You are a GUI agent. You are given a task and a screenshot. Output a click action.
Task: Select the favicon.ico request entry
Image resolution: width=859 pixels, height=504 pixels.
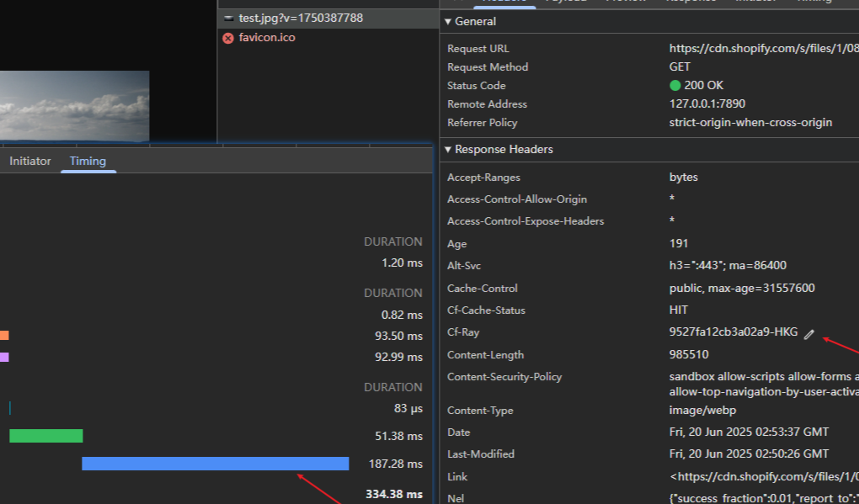pyautogui.click(x=266, y=38)
